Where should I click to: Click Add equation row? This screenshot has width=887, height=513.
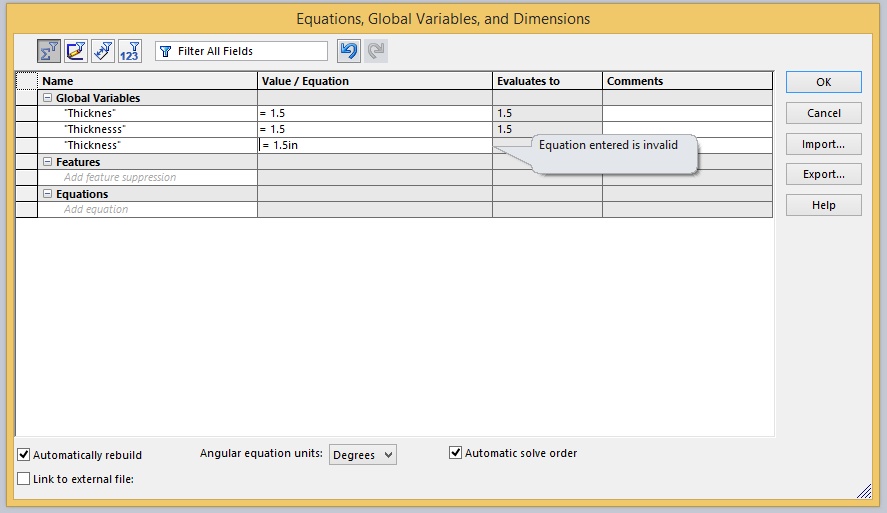[x=147, y=209]
